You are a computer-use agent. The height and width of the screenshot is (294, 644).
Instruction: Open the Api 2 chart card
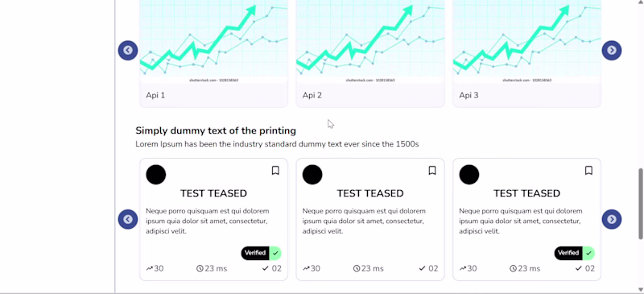(370, 53)
